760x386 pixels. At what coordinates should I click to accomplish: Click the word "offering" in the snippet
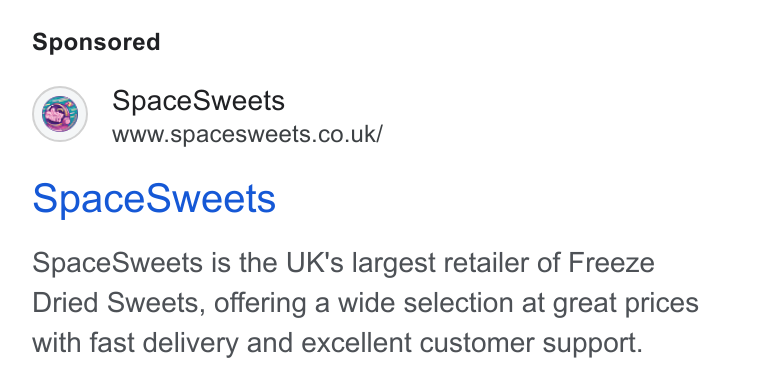(x=260, y=304)
